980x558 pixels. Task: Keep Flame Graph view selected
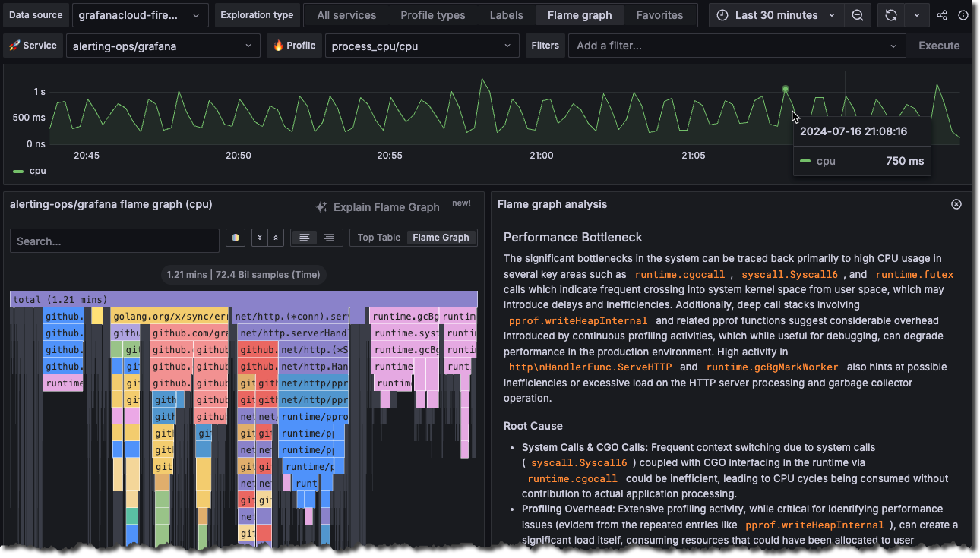(441, 237)
